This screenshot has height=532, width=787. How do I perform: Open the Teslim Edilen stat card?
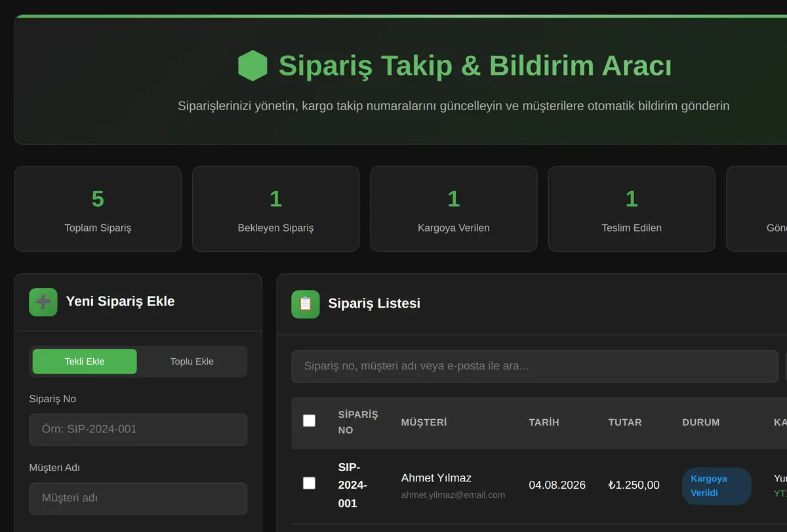click(x=632, y=209)
